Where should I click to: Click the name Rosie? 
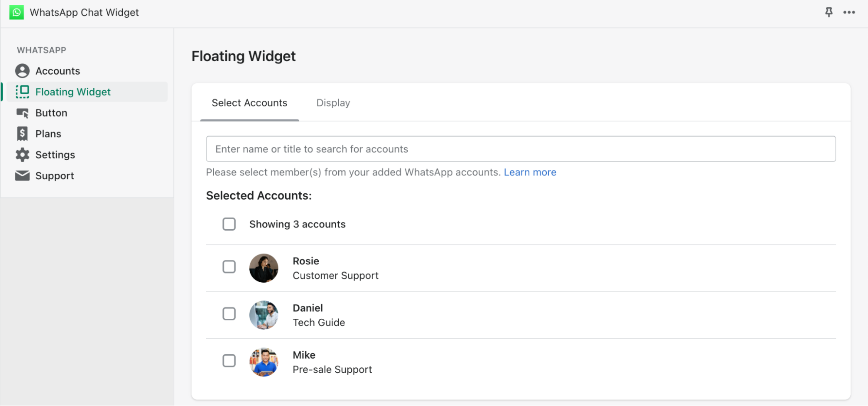click(306, 261)
